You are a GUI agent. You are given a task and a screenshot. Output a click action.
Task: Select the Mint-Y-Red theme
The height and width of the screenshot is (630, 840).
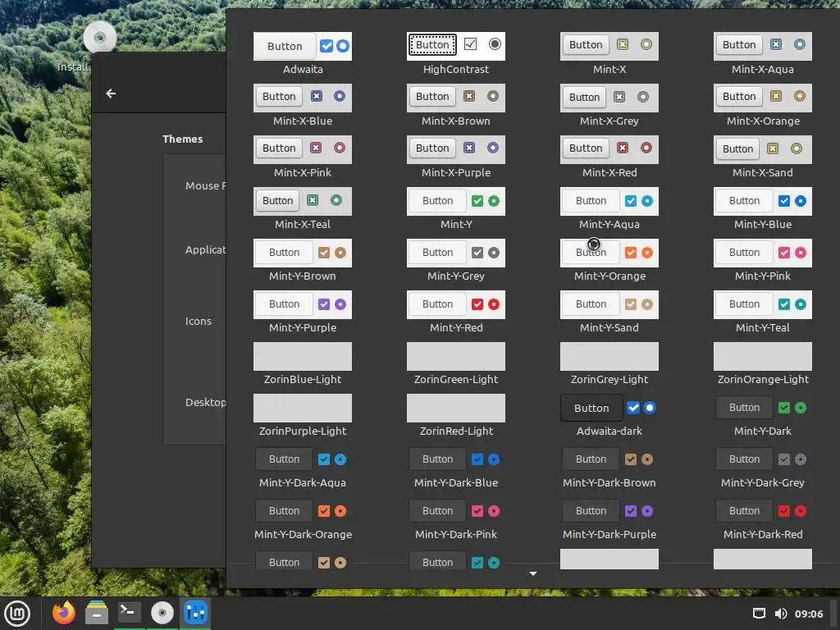coord(456,313)
